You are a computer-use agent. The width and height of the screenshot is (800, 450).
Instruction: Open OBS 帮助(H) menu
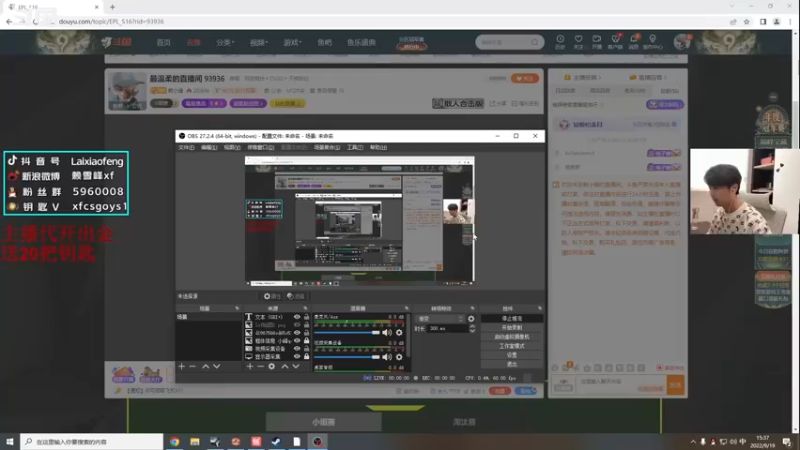pyautogui.click(x=378, y=147)
